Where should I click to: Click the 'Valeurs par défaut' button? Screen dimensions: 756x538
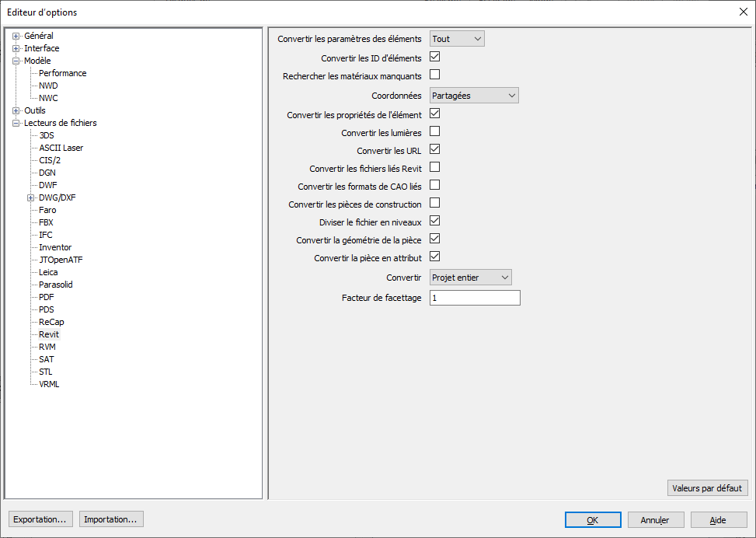click(x=707, y=488)
